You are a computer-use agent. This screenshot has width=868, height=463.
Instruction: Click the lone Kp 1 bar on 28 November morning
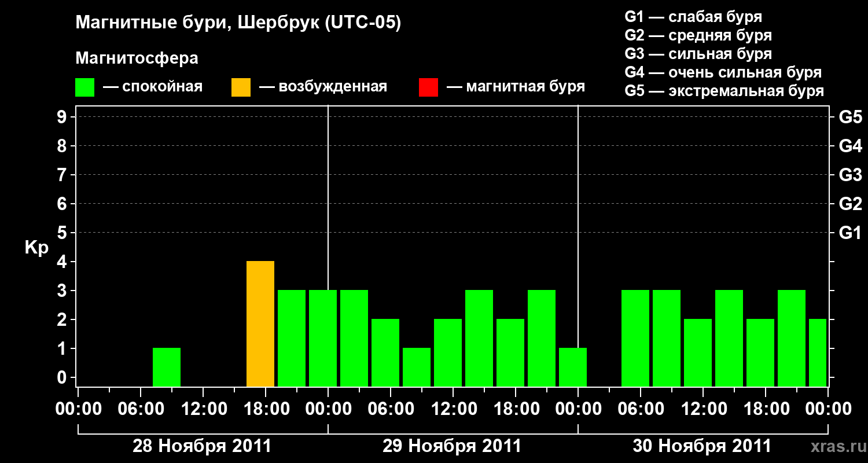click(x=167, y=367)
